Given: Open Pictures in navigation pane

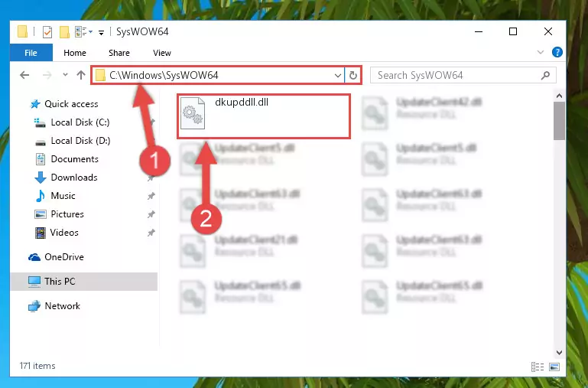Looking at the screenshot, I should click(59, 214).
